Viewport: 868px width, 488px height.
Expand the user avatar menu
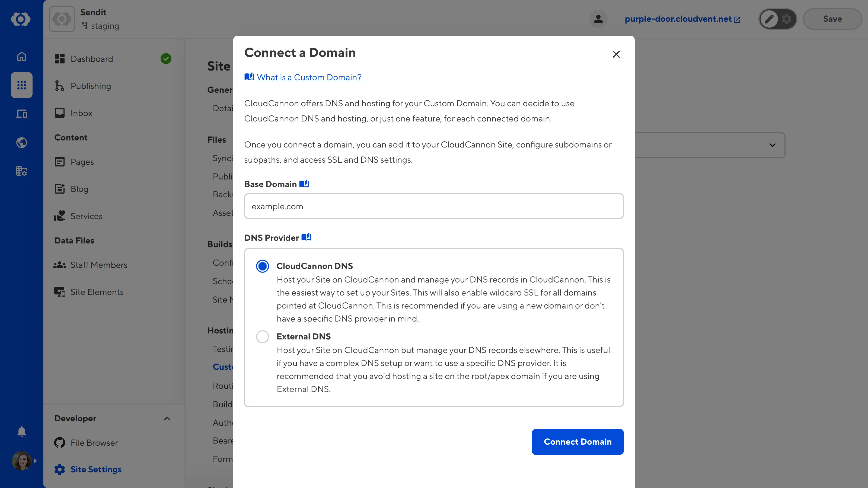pos(21,461)
